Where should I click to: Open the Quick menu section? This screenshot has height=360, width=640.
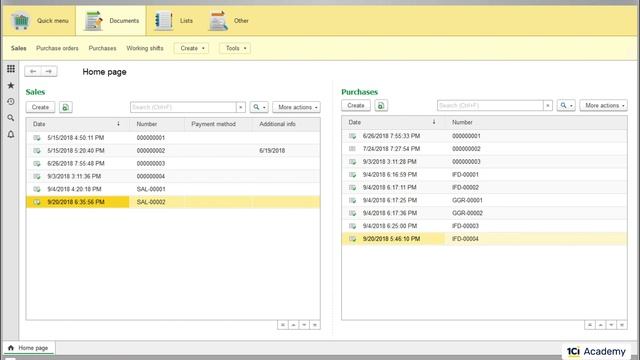[x=40, y=20]
